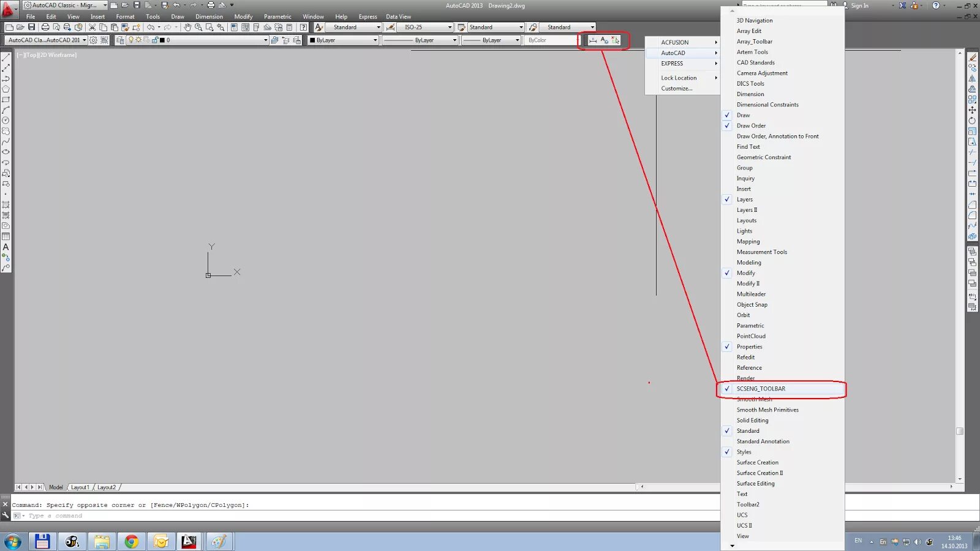Click the command line input field
The height and width of the screenshot is (551, 980).
click(367, 515)
